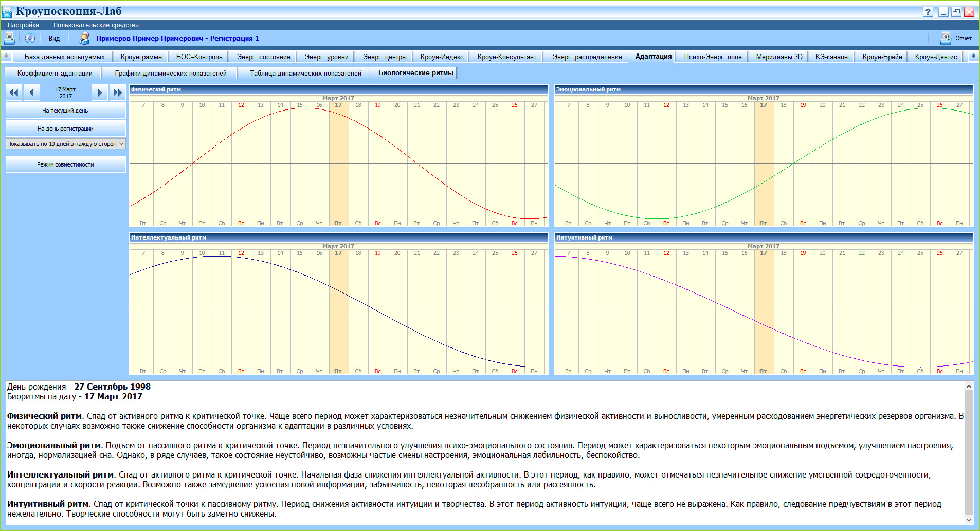Click day 19 in Физический ритм chart
This screenshot has width=980, height=531.
[x=378, y=105]
